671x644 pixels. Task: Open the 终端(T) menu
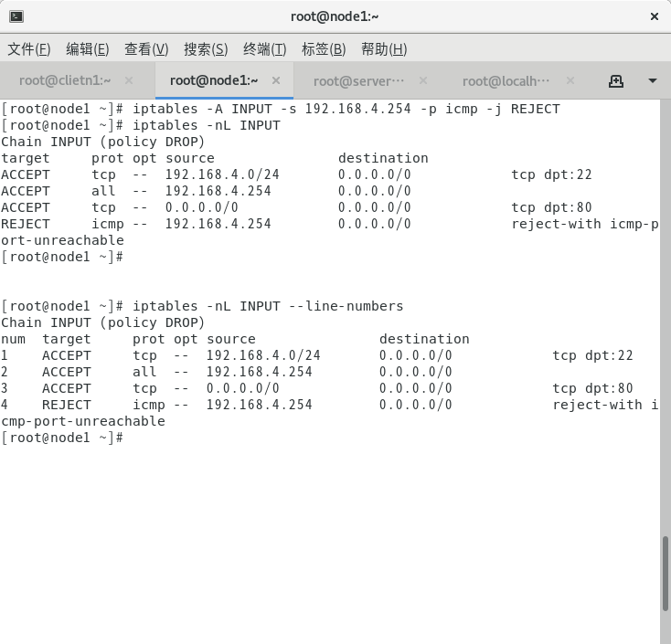(265, 49)
